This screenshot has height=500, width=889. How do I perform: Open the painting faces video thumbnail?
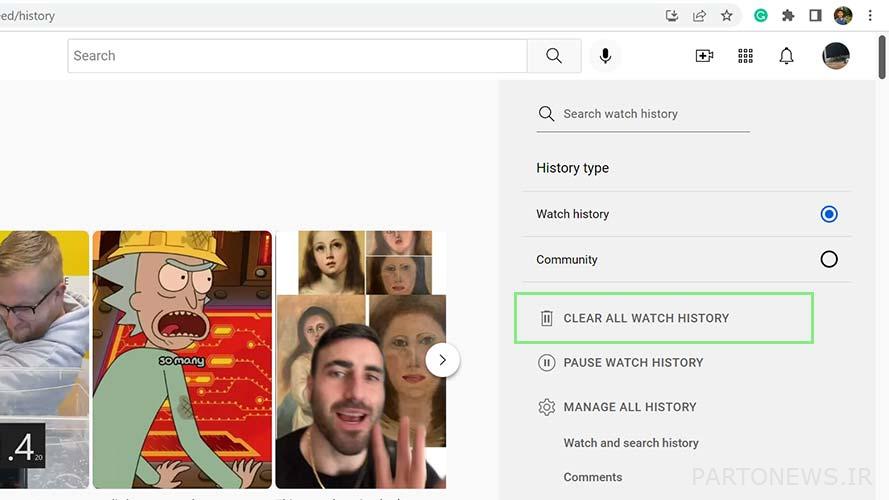[x=361, y=359]
